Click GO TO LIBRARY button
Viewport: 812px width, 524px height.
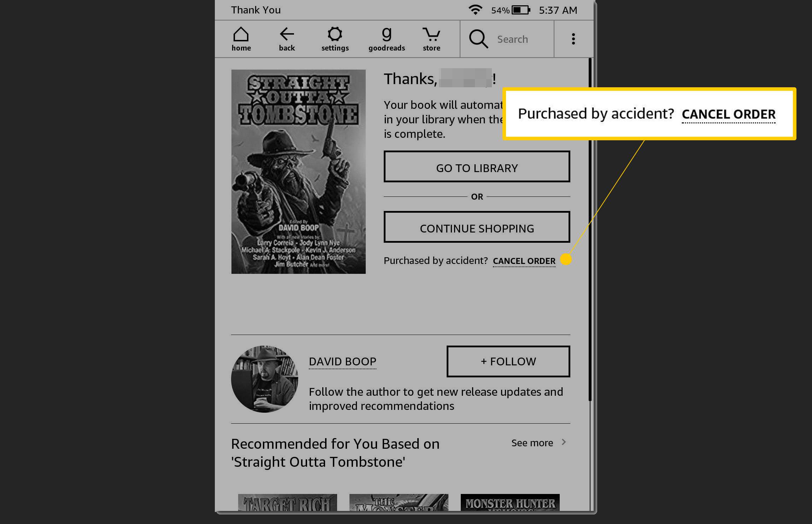477,167
